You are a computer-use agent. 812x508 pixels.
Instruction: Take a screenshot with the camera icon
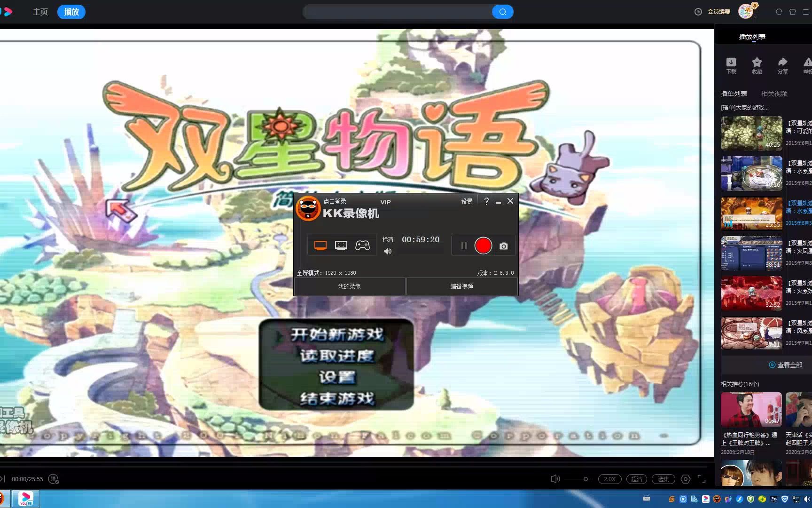point(503,246)
